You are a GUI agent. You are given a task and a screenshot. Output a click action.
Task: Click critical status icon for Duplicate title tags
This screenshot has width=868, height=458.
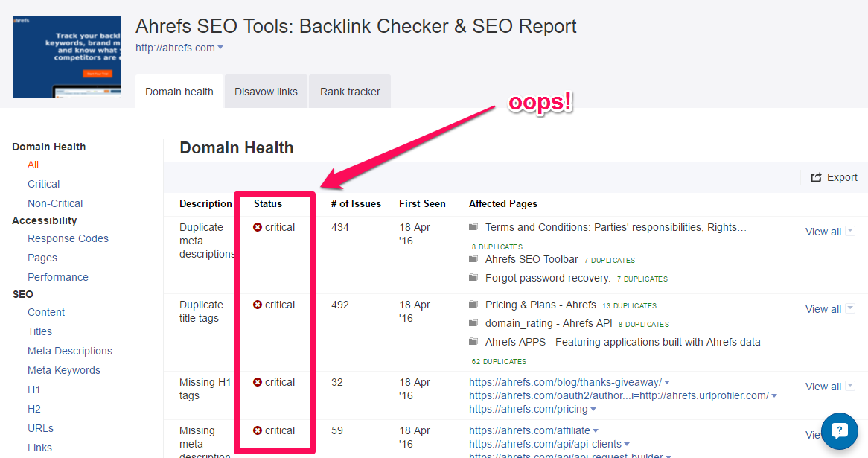tap(258, 305)
